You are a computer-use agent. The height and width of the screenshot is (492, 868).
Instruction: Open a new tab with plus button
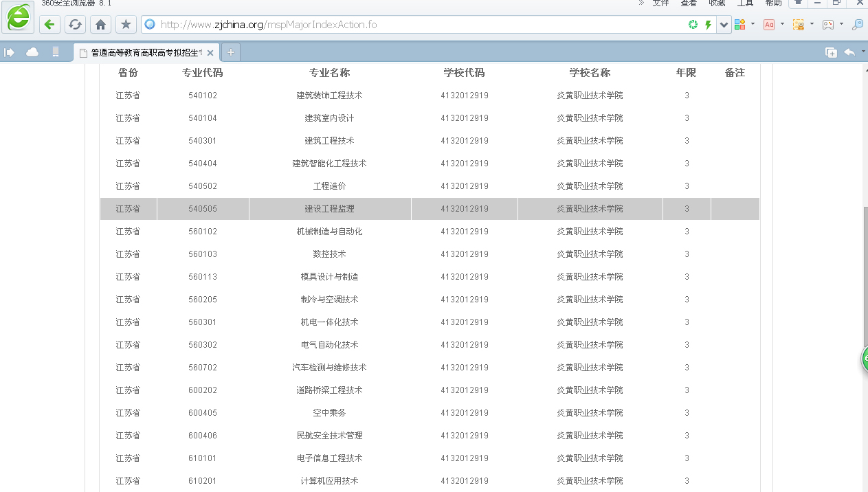(231, 52)
